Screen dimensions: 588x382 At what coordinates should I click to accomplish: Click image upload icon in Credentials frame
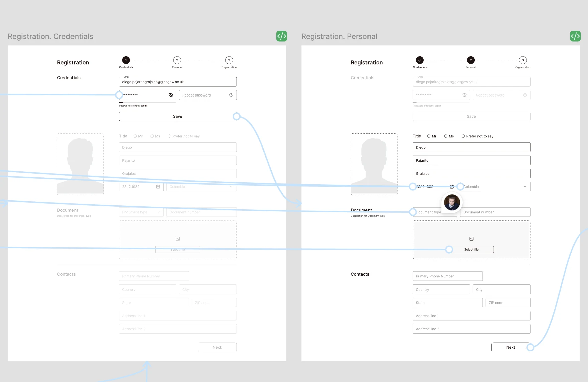(178, 239)
